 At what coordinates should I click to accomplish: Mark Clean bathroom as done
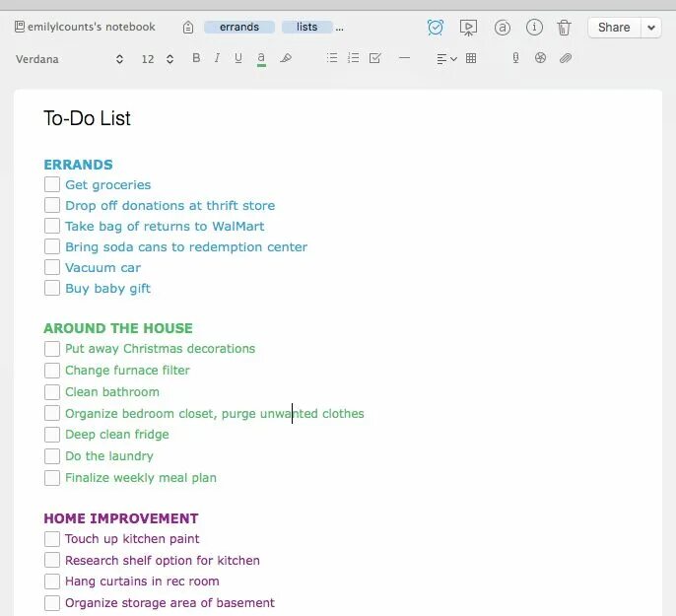pyautogui.click(x=52, y=392)
